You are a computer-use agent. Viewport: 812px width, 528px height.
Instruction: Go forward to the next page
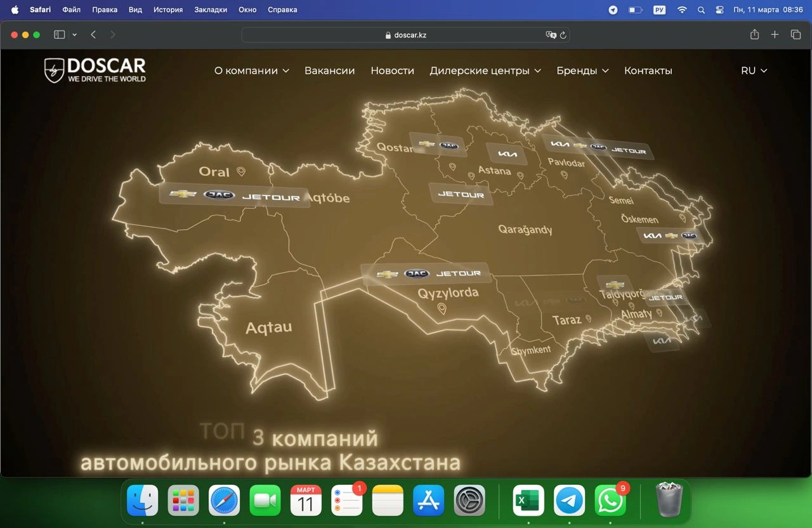[x=113, y=35]
